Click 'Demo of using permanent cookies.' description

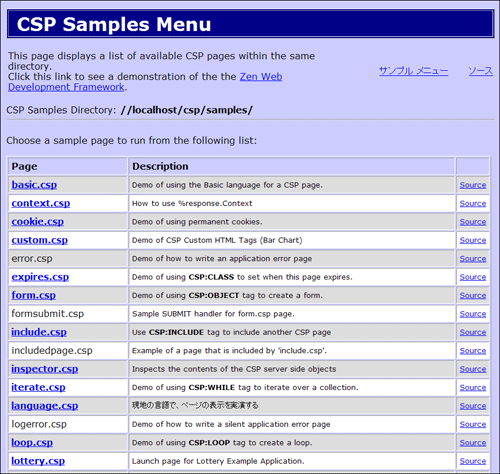coord(197,222)
